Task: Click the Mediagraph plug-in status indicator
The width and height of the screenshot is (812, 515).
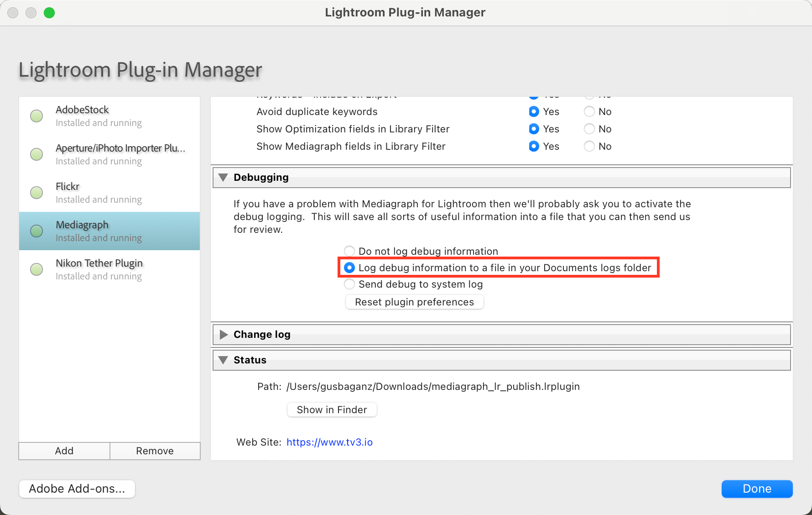Action: [36, 231]
